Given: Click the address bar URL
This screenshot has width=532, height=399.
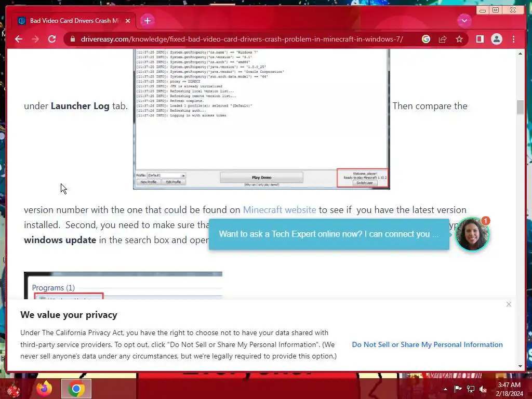Looking at the screenshot, I should point(242,39).
